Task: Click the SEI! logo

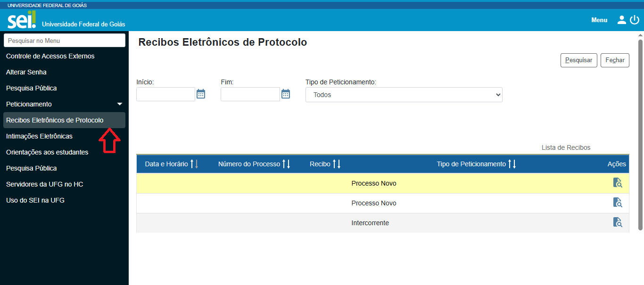Action: coord(20,20)
